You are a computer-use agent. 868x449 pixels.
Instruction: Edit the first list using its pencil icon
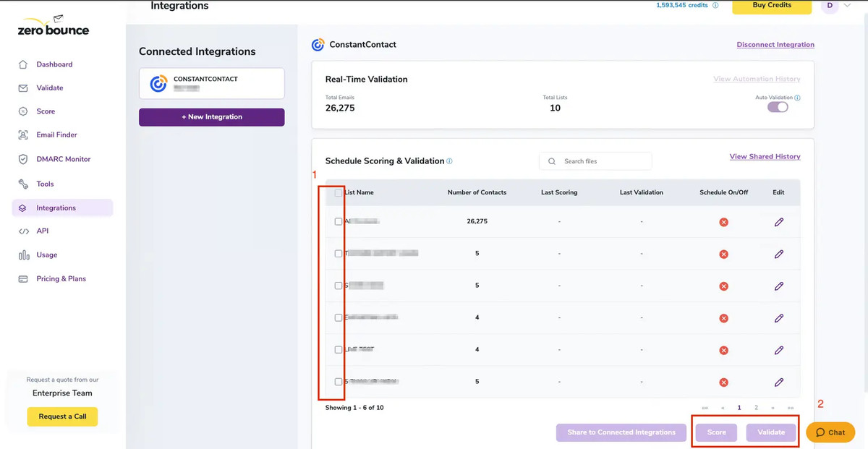coord(778,222)
